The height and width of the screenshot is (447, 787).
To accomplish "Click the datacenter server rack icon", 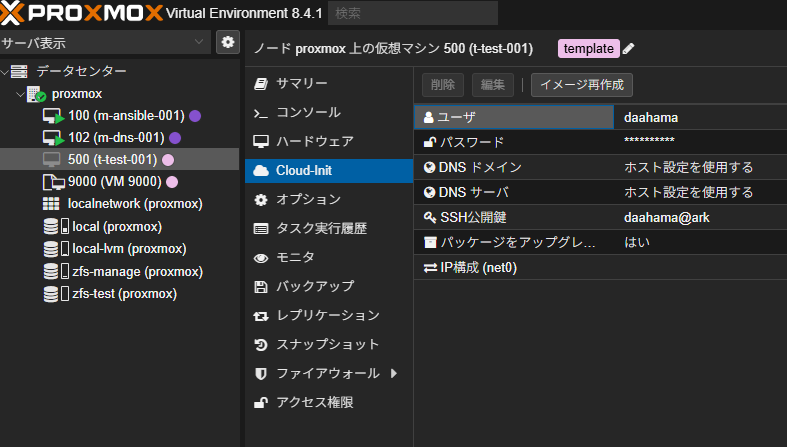I will point(19,71).
